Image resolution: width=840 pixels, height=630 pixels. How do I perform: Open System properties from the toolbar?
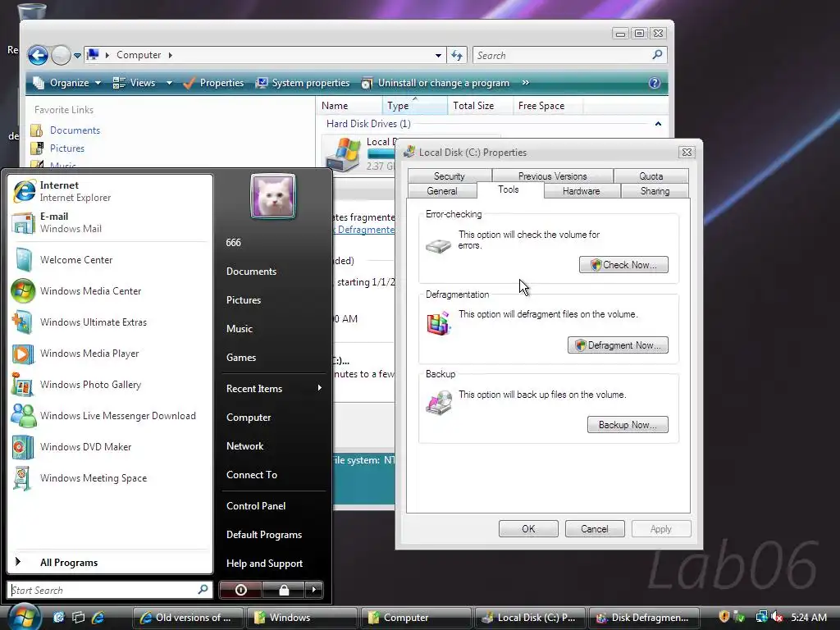point(303,83)
